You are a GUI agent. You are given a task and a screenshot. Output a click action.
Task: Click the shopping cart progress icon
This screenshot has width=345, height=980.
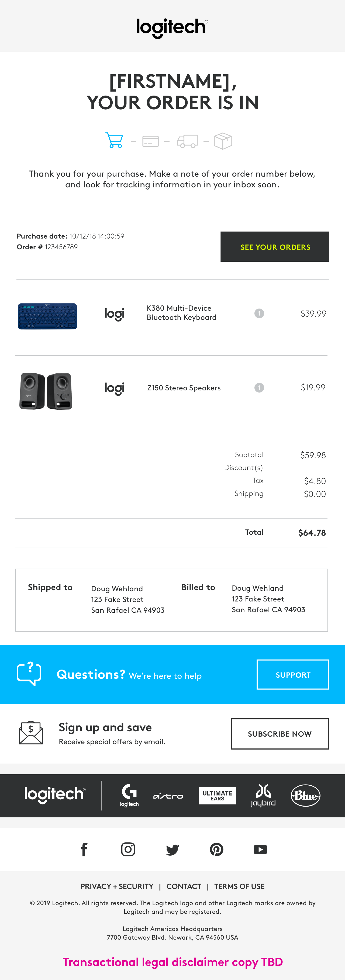[x=114, y=140]
